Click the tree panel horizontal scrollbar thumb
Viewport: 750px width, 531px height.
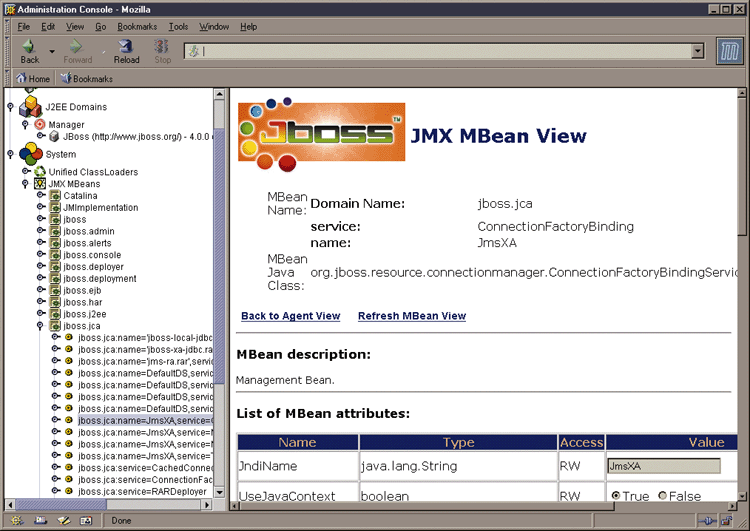pyautogui.click(x=61, y=504)
